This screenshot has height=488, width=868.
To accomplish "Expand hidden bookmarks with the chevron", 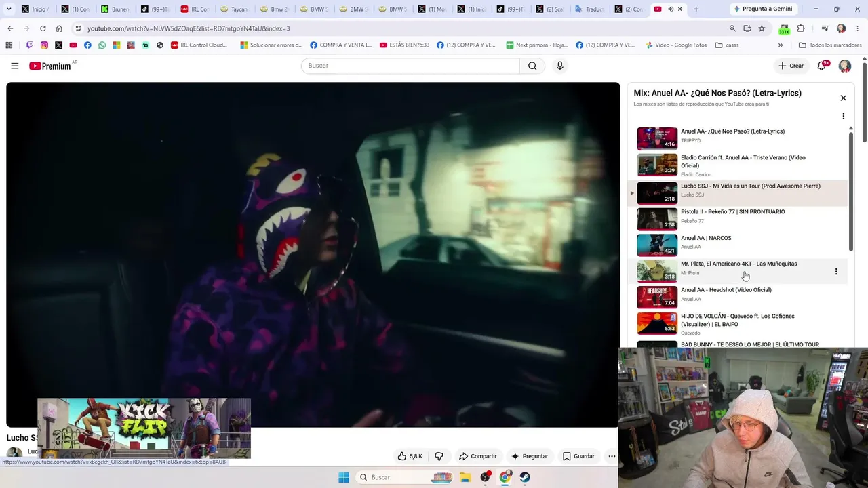I will point(781,45).
